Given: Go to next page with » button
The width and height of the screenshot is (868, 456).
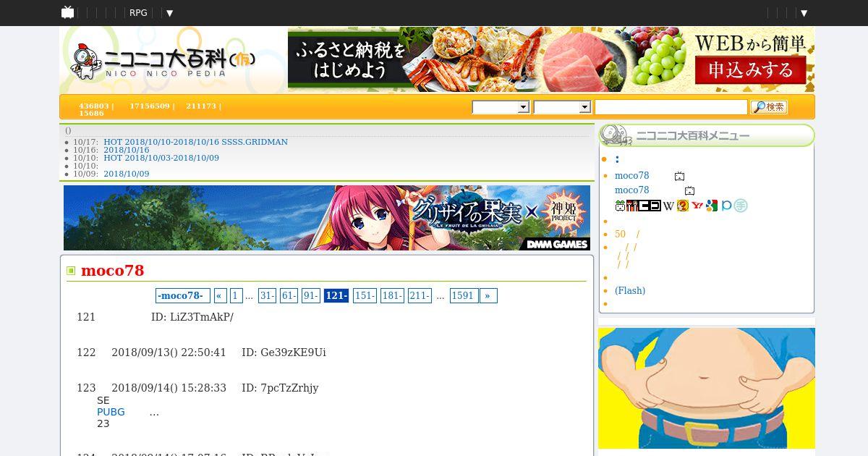Looking at the screenshot, I should [488, 295].
